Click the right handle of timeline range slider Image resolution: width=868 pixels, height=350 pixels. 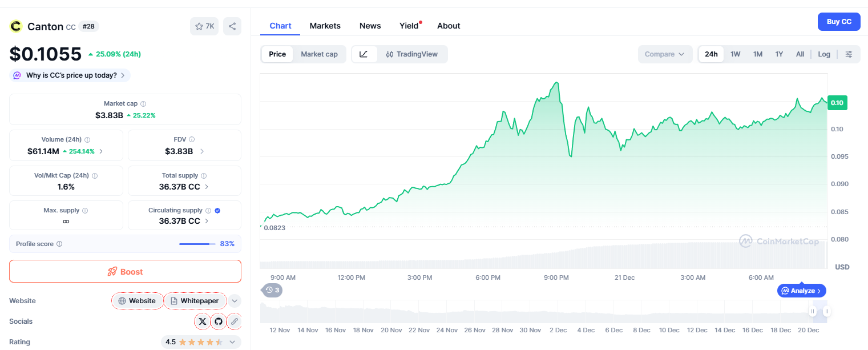click(x=826, y=311)
